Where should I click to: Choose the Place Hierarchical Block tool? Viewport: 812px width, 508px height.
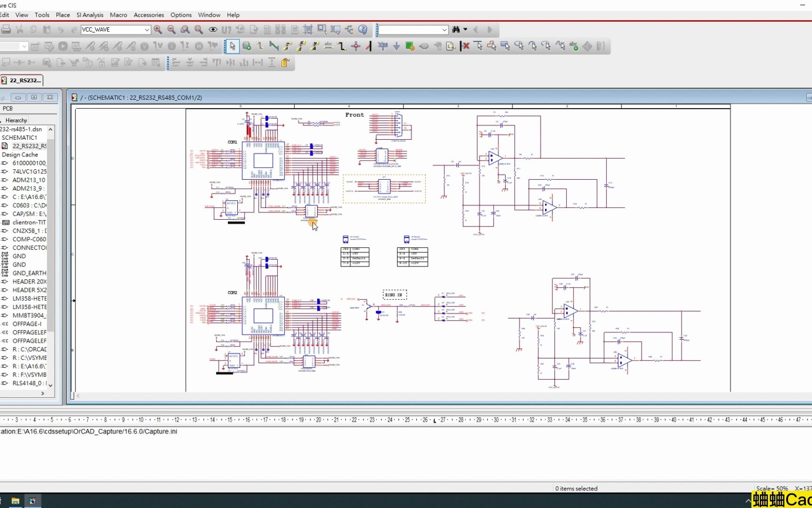tap(410, 46)
